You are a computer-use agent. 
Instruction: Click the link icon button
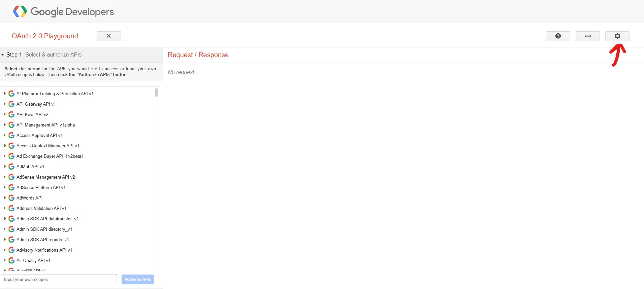pos(587,36)
